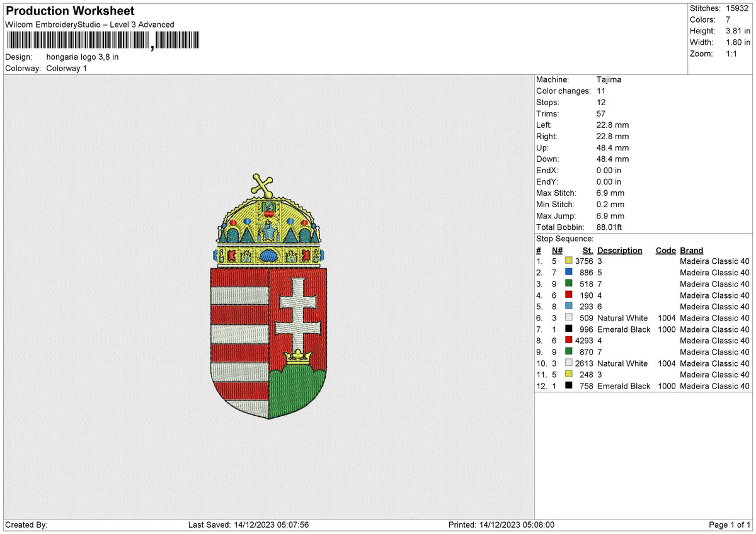Click the Min Stitch value 0.2 mm
756x534 pixels.
pyautogui.click(x=610, y=204)
